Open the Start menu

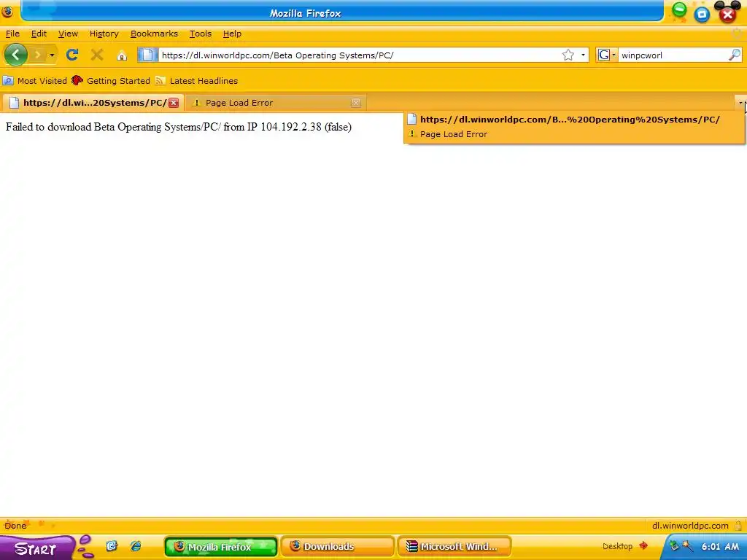[36, 548]
